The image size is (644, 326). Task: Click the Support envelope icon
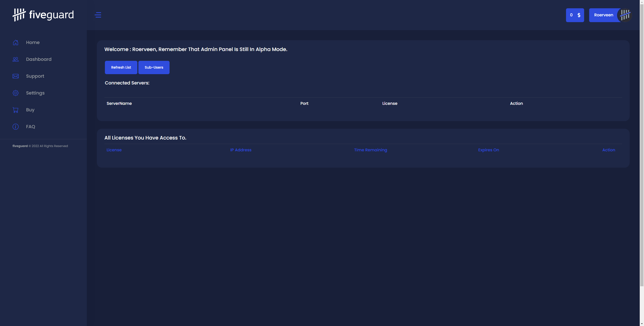pyautogui.click(x=16, y=76)
